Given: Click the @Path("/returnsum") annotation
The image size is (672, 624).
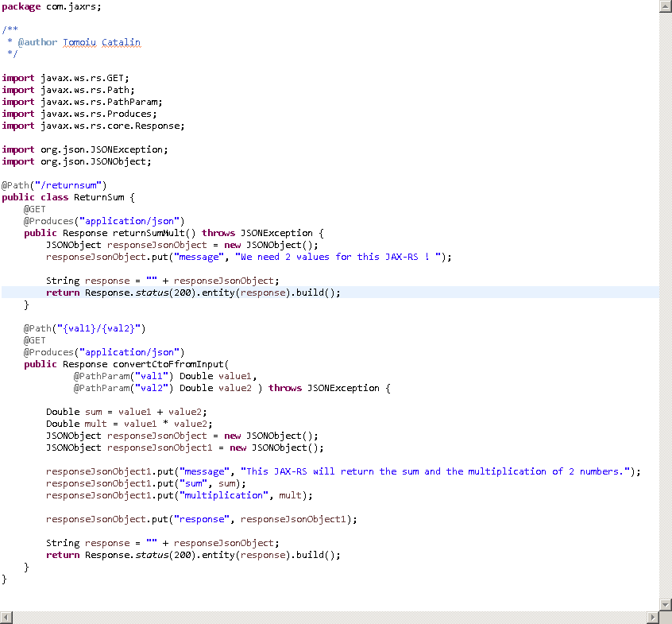Looking at the screenshot, I should pyautogui.click(x=54, y=185).
